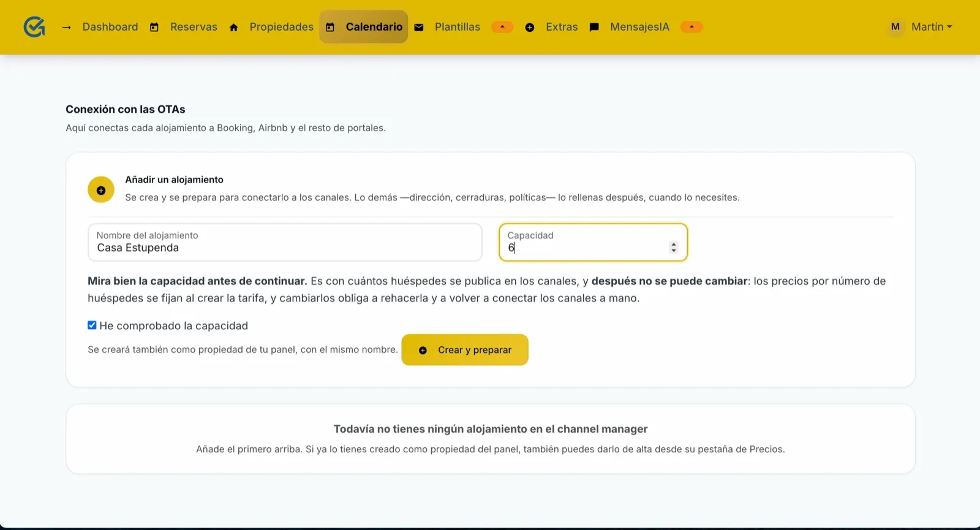980x530 pixels.
Task: Click the envelope icon for Plantillas
Action: (419, 28)
